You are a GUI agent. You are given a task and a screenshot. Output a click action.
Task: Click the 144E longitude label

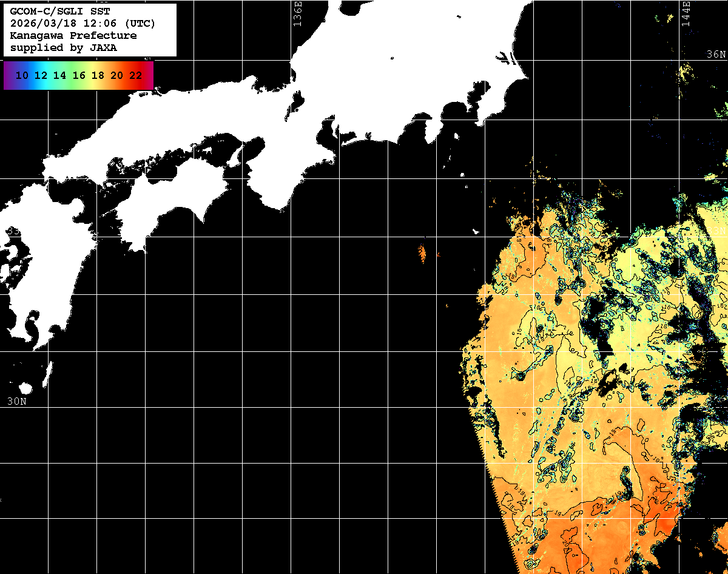686,13
